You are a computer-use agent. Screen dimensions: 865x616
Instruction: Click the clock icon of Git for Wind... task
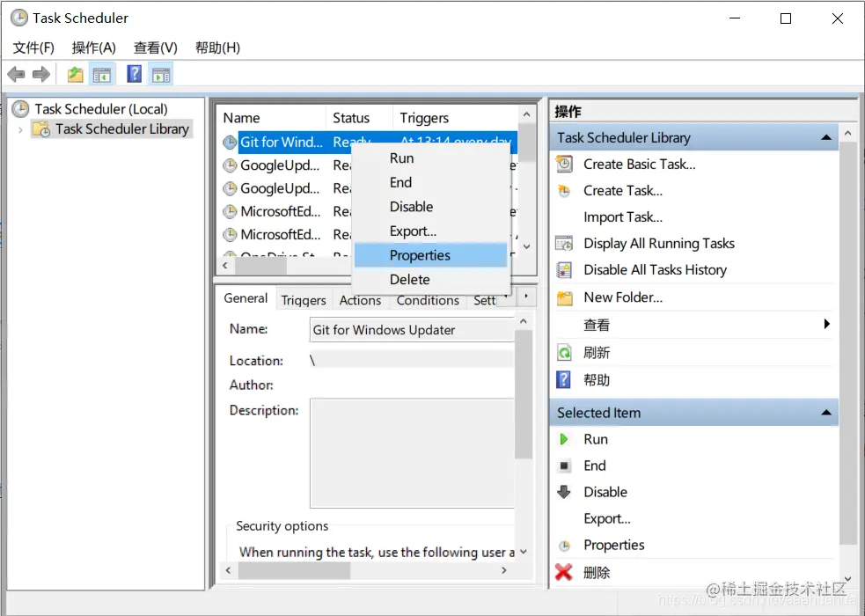230,143
